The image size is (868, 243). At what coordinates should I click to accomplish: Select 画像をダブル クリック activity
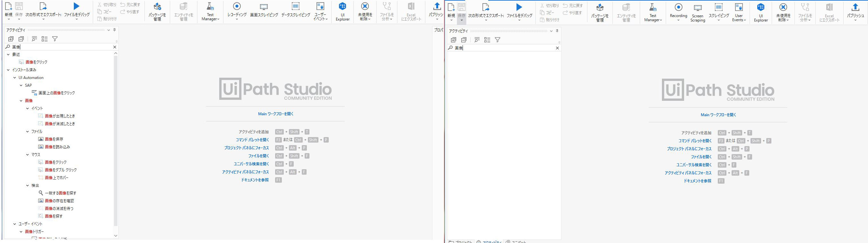coord(61,170)
